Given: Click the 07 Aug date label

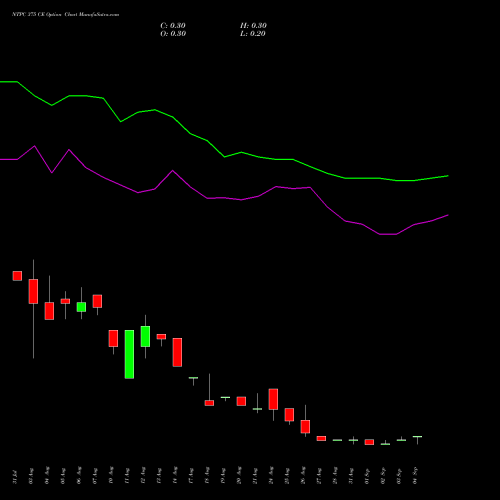Looking at the screenshot, I should 95,476.
